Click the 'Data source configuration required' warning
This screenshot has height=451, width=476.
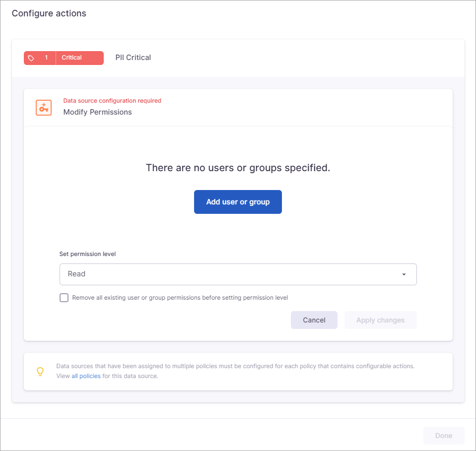pyautogui.click(x=112, y=101)
